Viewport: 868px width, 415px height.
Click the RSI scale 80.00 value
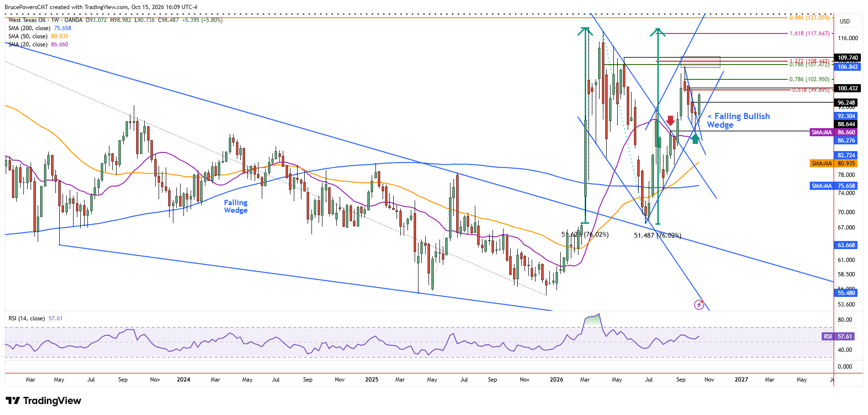845,320
